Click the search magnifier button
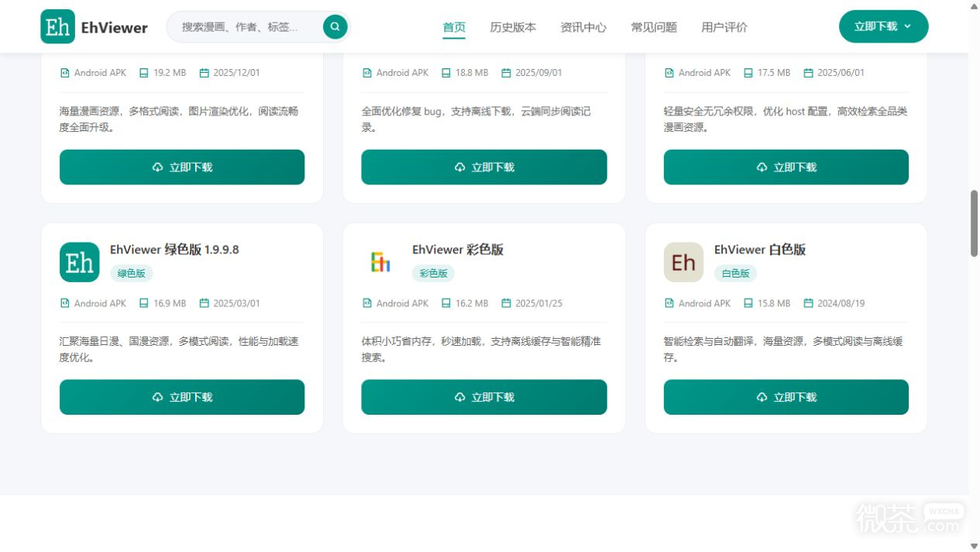 click(x=335, y=26)
